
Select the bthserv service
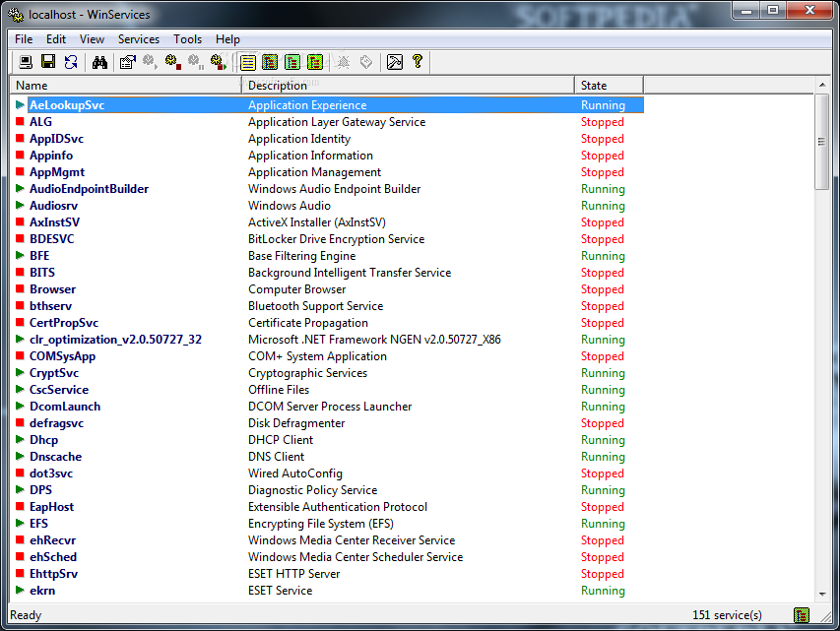click(x=50, y=306)
